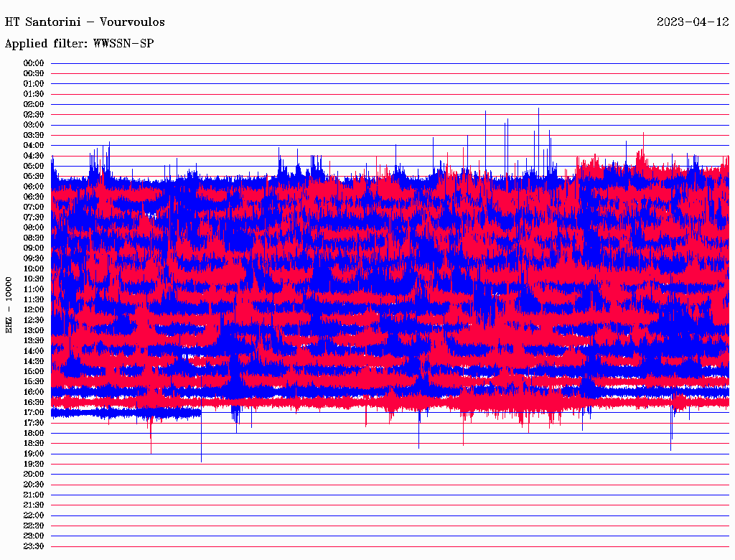The width and height of the screenshot is (735, 560).
Task: Click the 18:00 time label
Action: (34, 433)
